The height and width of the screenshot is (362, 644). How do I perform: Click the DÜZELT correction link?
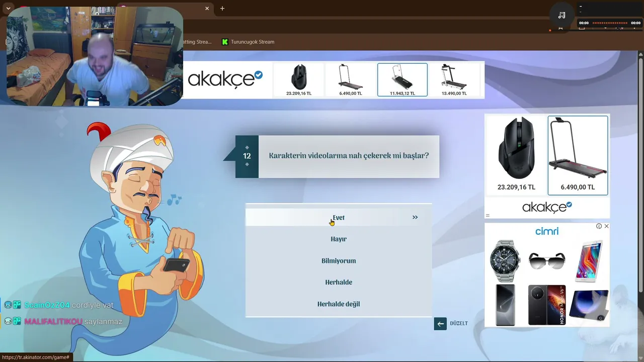tap(459, 323)
